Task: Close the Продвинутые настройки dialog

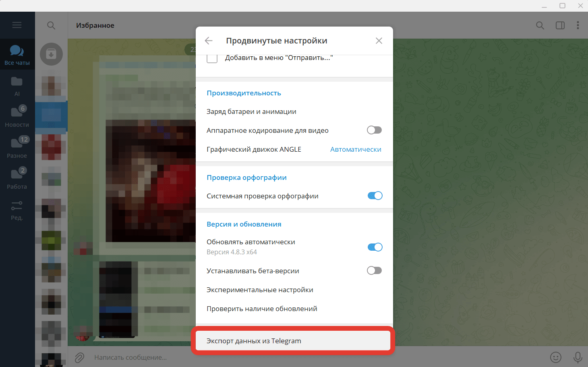Action: click(379, 41)
